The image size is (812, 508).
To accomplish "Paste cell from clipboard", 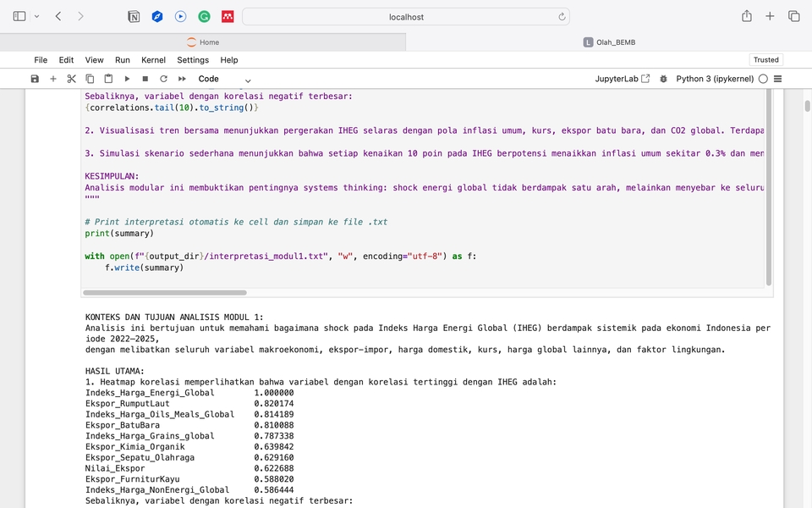I will click(108, 79).
